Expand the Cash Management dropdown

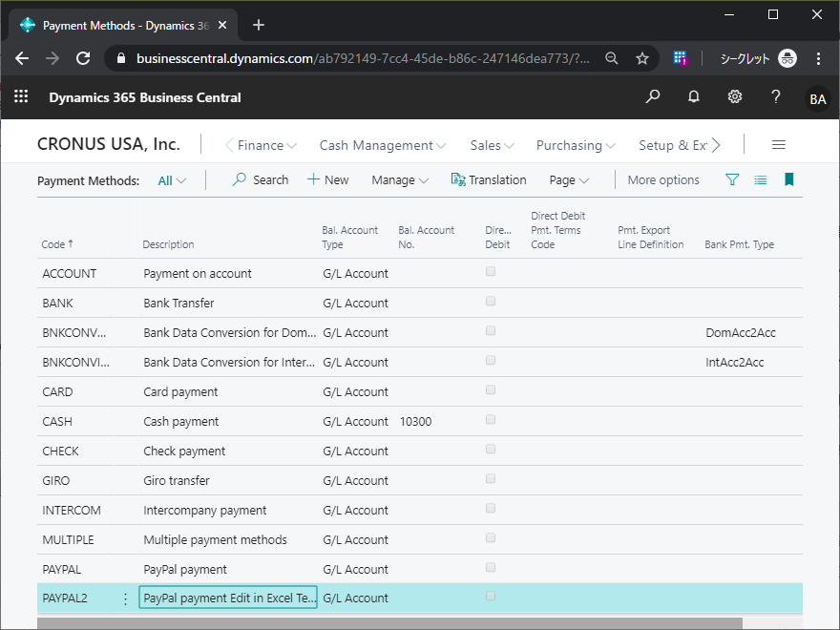point(383,145)
